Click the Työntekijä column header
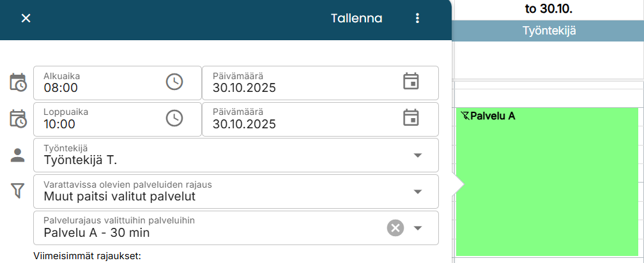644x263 pixels. pos(549,31)
